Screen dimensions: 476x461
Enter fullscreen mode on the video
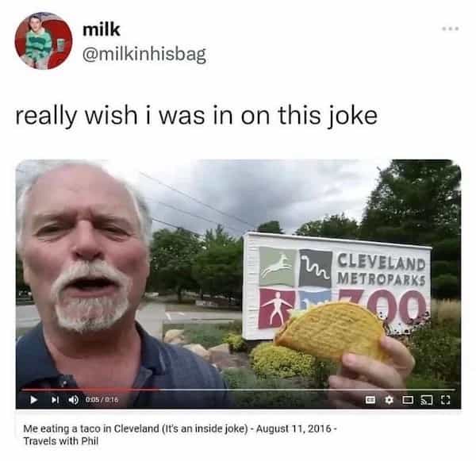[445, 400]
